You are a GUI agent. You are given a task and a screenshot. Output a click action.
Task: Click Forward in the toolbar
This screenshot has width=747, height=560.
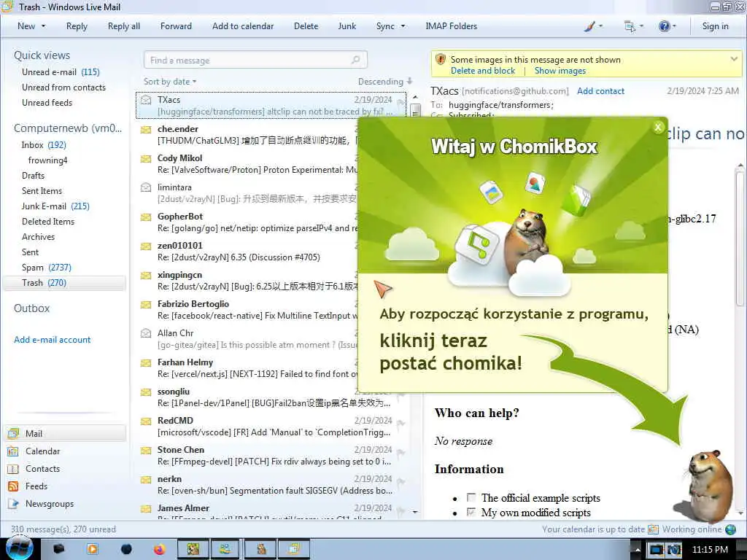pos(176,26)
